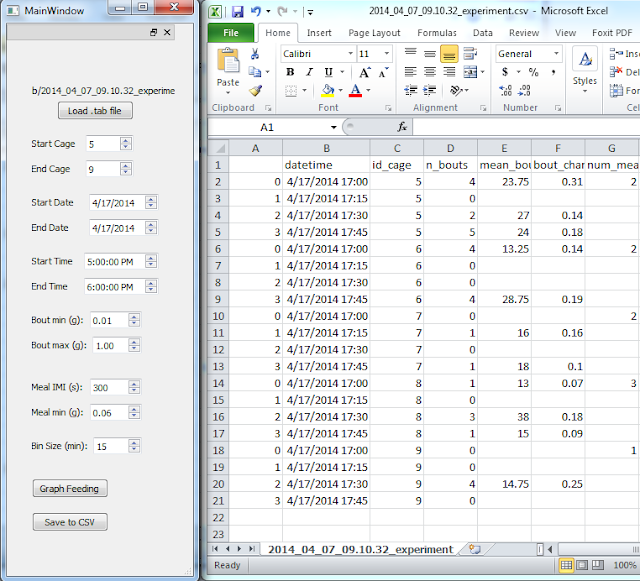The height and width of the screenshot is (581, 640).
Task: Float the MainWindow dock panel
Action: click(153, 32)
